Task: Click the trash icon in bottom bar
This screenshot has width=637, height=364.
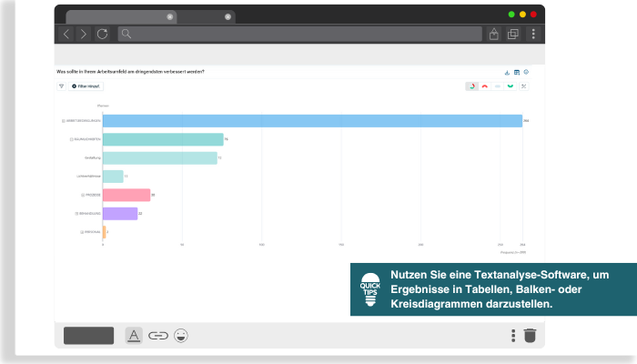Action: coord(530,335)
